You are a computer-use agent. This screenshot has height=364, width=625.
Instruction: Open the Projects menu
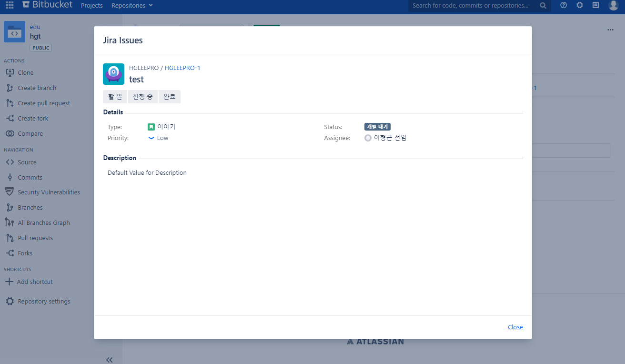point(92,5)
